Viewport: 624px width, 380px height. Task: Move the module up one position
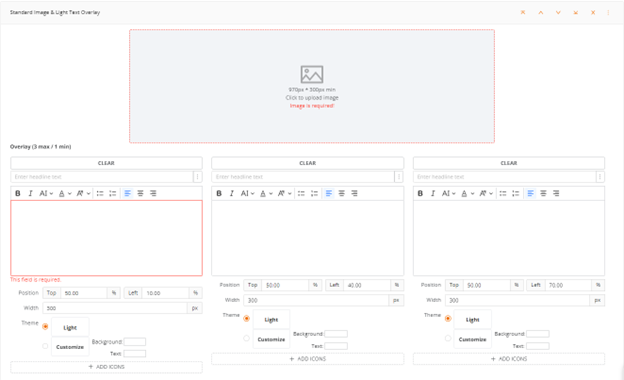tap(540, 12)
